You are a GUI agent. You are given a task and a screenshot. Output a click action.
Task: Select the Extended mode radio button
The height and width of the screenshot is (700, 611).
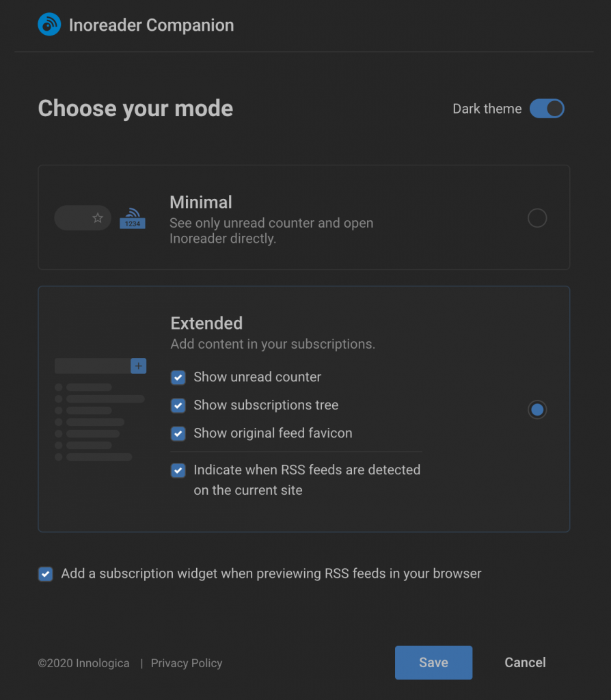[537, 409]
